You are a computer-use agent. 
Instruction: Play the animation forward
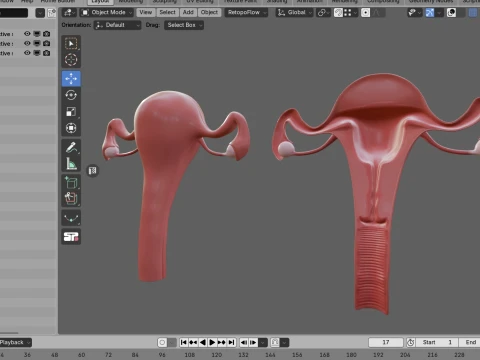(212, 342)
